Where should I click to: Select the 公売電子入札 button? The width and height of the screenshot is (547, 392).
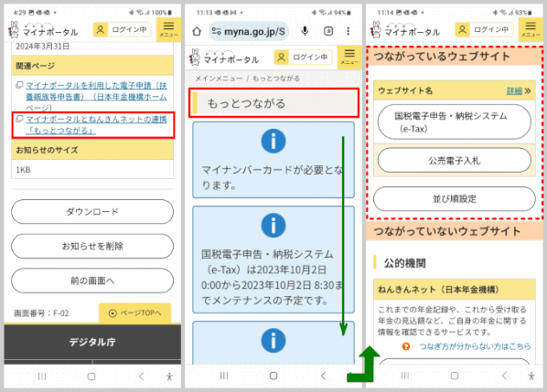[x=455, y=160]
